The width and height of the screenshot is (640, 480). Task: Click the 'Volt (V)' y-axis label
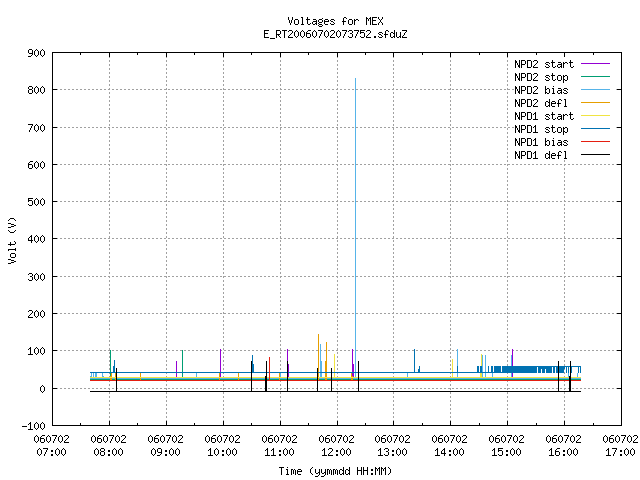[x=12, y=240]
